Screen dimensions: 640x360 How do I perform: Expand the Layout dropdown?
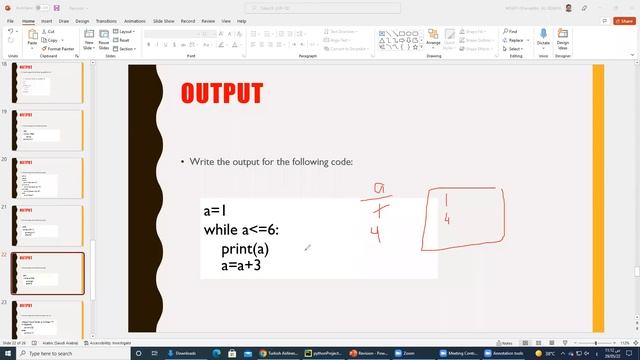[x=124, y=31]
